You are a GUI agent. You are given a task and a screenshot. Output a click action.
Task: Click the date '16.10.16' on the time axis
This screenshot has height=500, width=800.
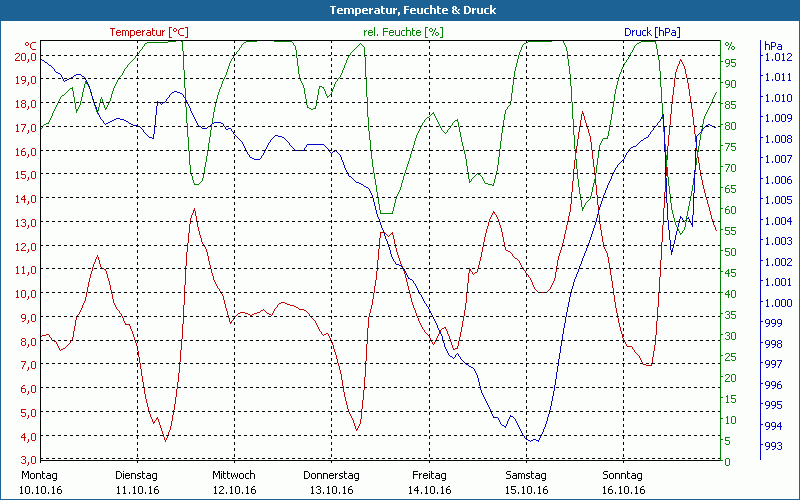[622, 490]
